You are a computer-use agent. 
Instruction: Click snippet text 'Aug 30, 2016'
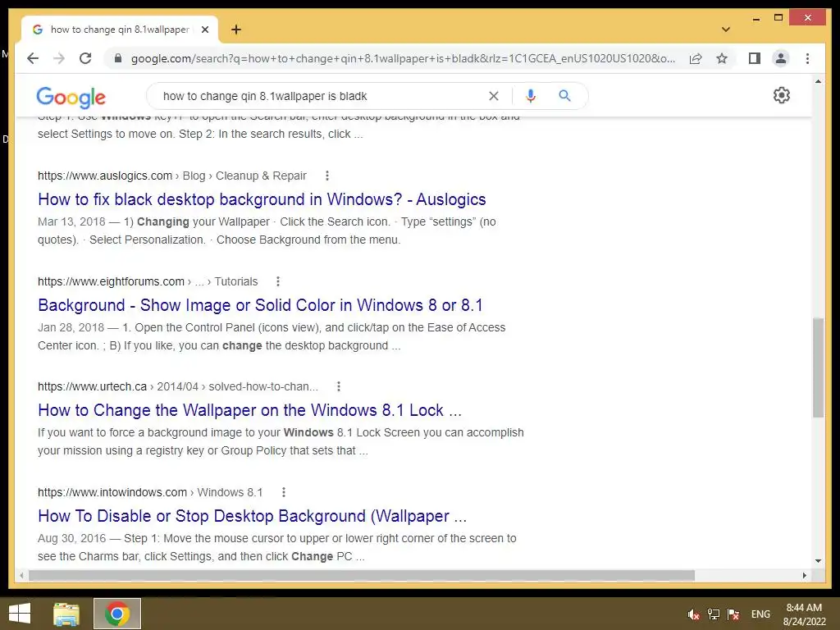[72, 538]
